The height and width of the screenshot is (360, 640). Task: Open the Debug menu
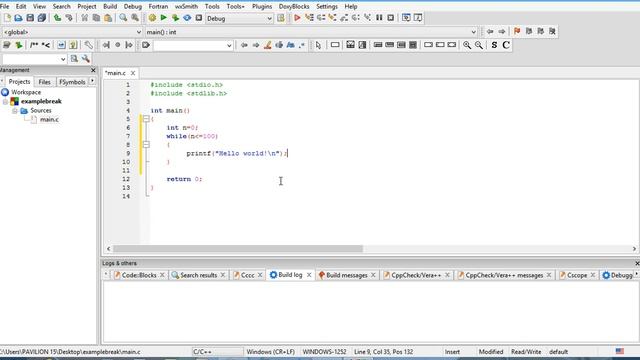click(x=132, y=7)
